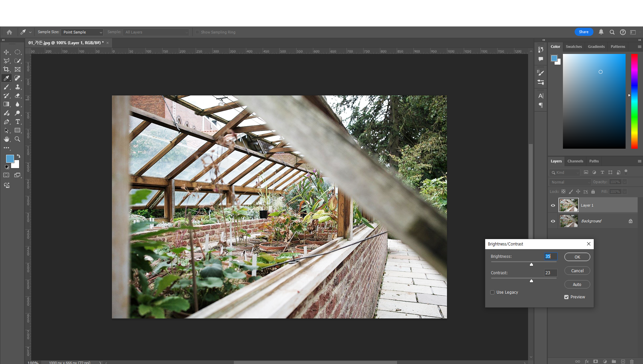
Task: Select the Rectangle shape tool
Action: point(17,130)
